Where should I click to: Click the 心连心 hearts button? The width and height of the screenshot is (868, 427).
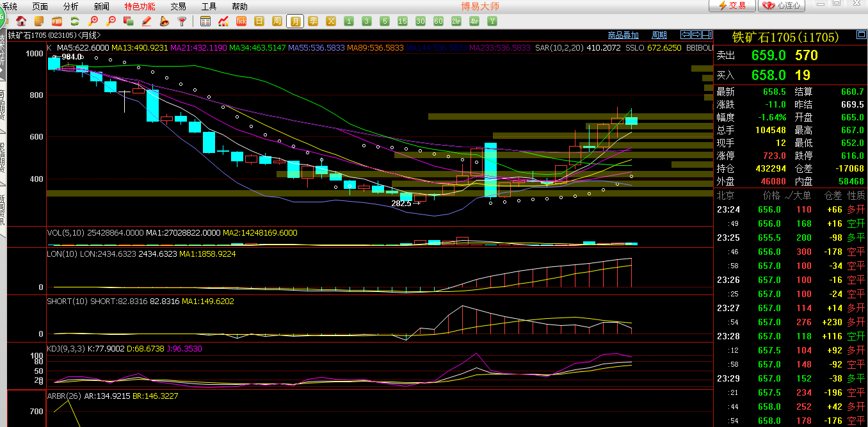(x=782, y=6)
